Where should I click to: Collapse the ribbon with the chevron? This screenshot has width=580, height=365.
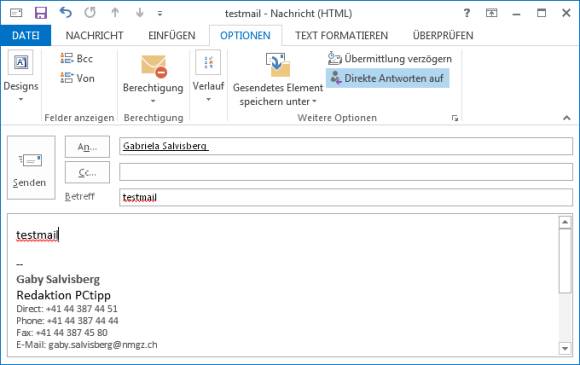[x=566, y=118]
